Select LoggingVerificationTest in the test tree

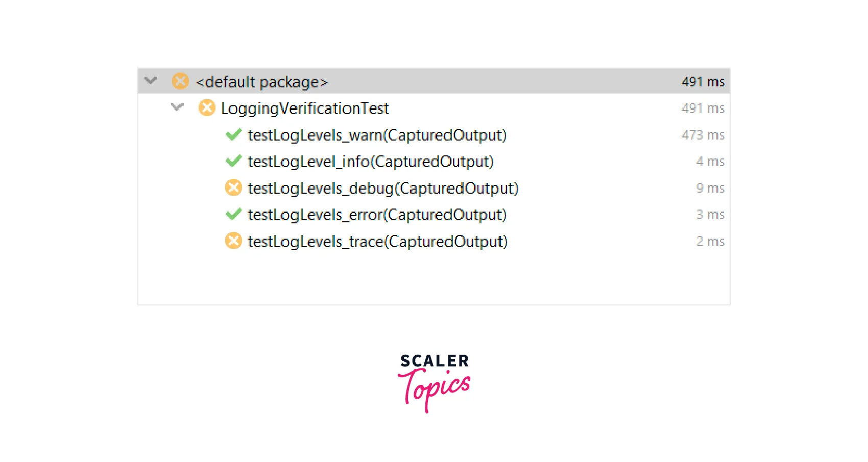click(x=305, y=108)
